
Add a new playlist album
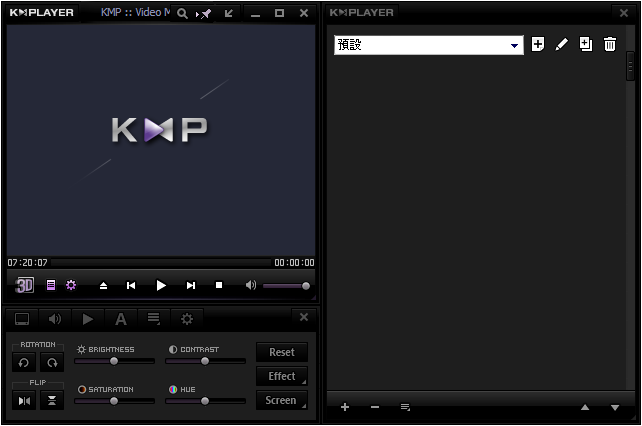coord(538,45)
